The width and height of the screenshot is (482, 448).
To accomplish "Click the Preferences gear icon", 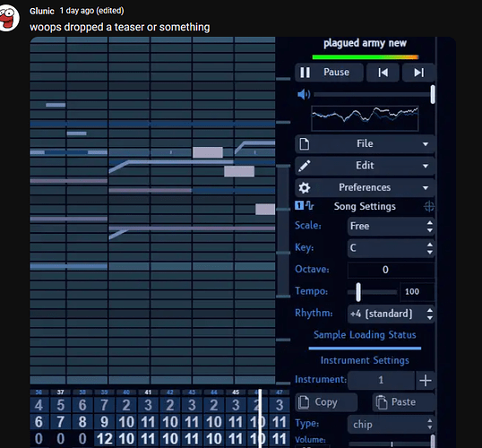I will pos(305,187).
